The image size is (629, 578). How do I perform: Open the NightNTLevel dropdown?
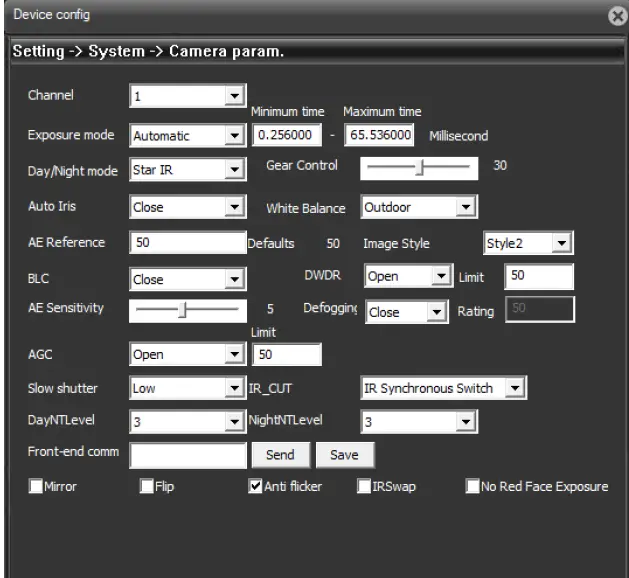click(x=419, y=422)
